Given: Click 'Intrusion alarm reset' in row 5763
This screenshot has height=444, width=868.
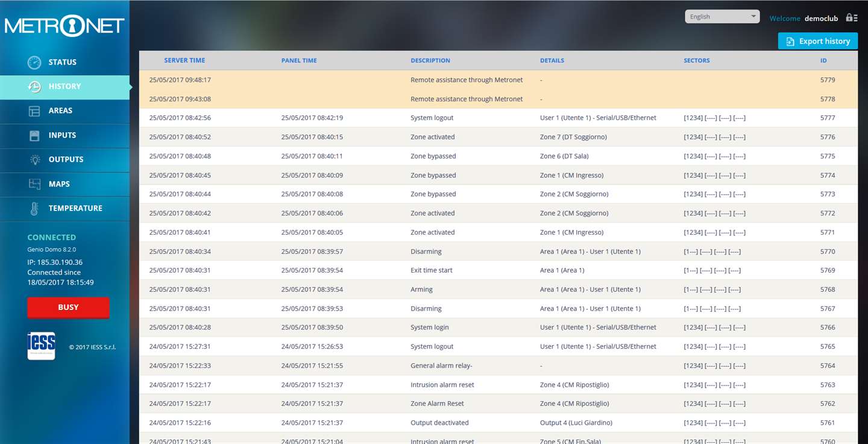Looking at the screenshot, I should [x=442, y=385].
